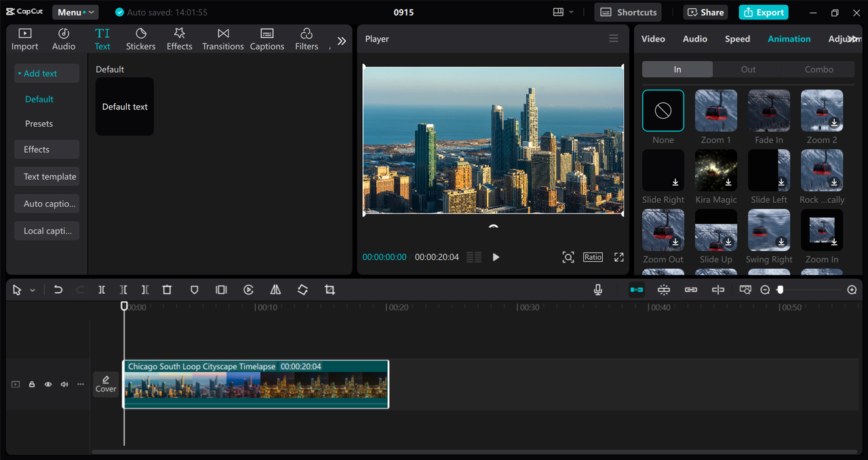Switch to the Audio library tab
Image resolution: width=868 pixels, height=460 pixels.
click(x=64, y=39)
